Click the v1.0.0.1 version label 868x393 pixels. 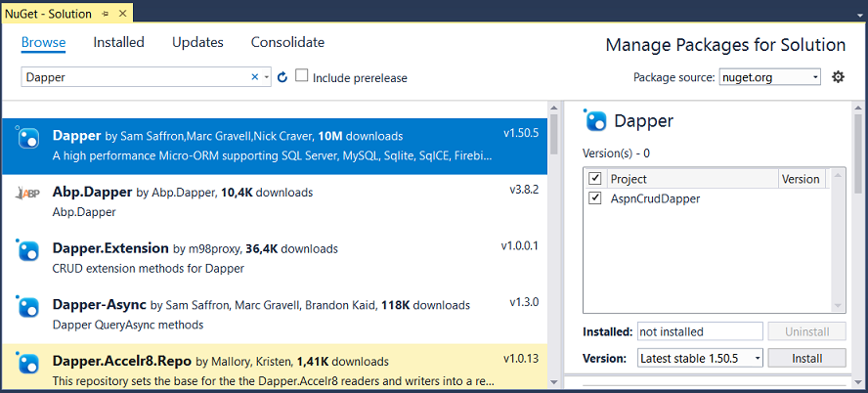pos(519,245)
